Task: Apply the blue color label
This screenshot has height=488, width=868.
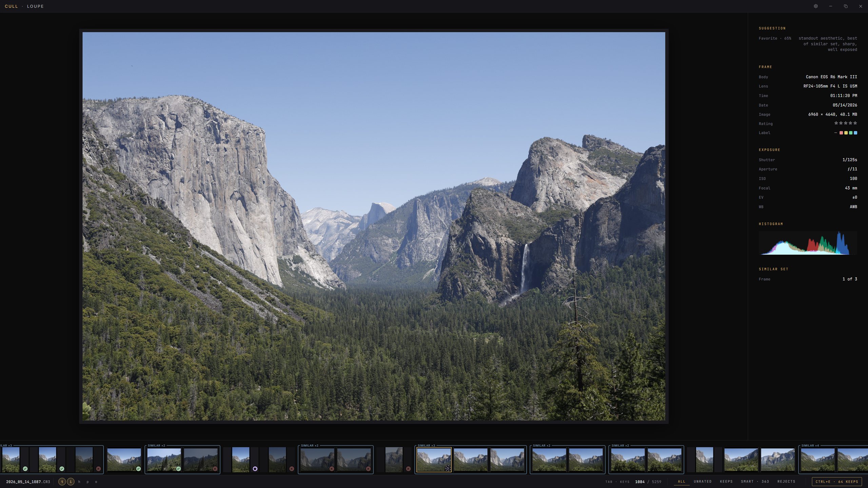Action: 855,133
